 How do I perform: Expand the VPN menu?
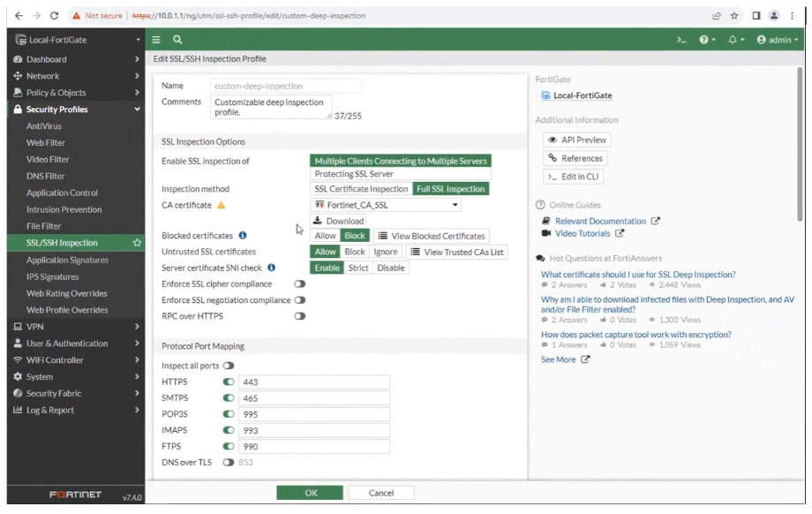[76, 327]
